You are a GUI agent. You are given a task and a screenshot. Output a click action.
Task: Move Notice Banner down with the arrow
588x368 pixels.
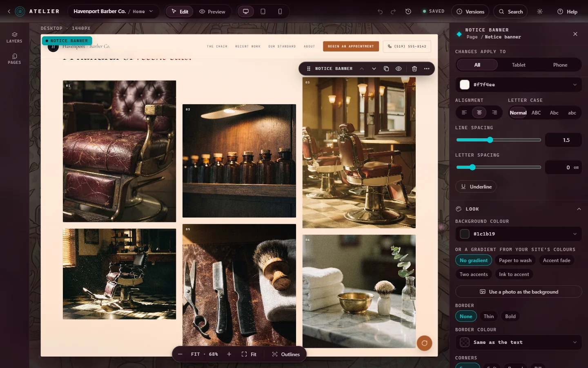point(374,69)
